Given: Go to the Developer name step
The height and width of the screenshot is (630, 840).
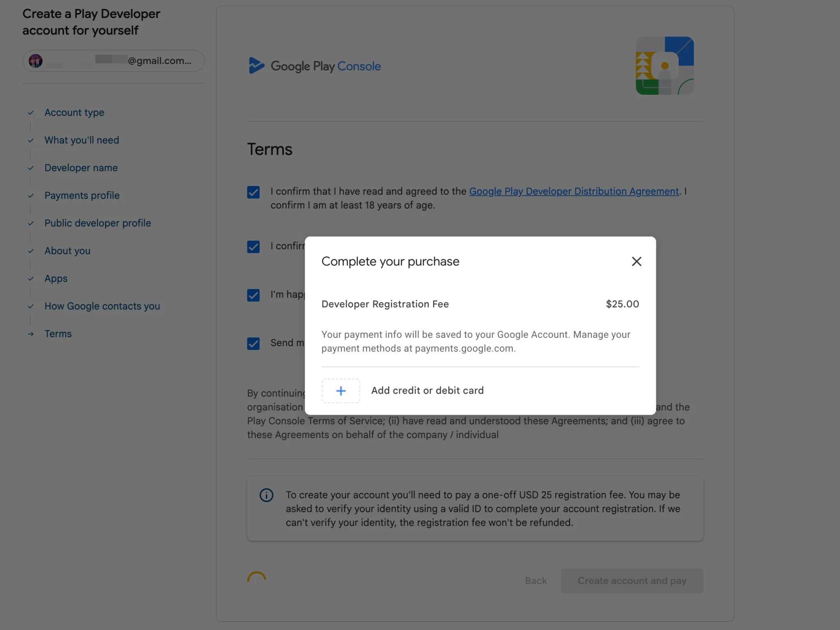Looking at the screenshot, I should pos(80,168).
